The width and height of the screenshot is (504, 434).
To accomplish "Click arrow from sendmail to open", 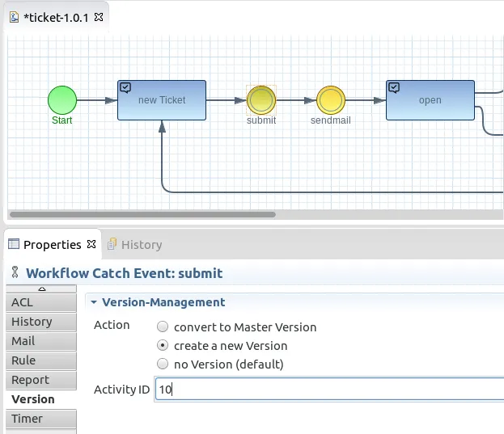I will [x=366, y=100].
